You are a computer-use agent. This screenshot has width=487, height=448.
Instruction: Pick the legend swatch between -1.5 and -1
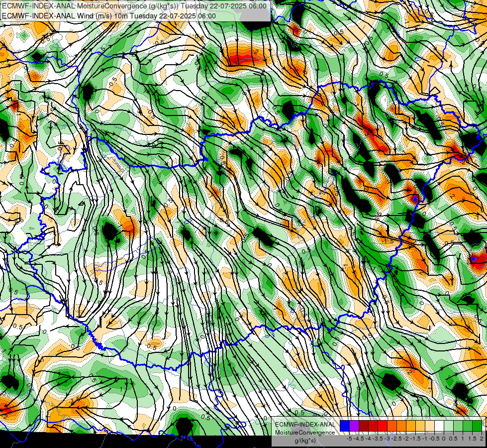coord(420,426)
